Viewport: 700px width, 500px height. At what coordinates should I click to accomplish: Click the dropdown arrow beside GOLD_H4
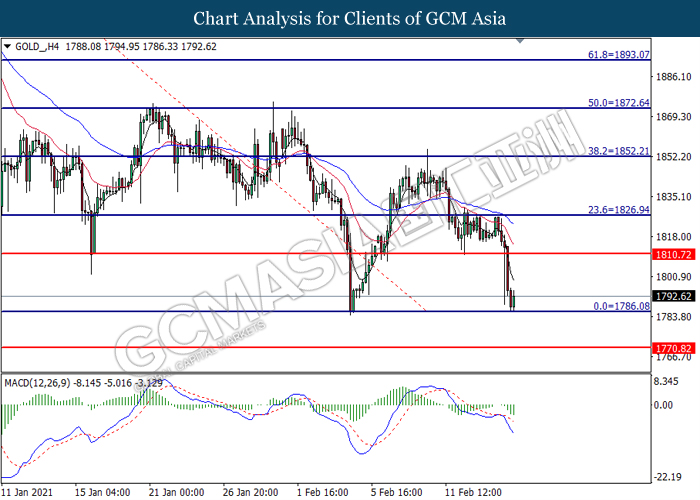(7, 46)
